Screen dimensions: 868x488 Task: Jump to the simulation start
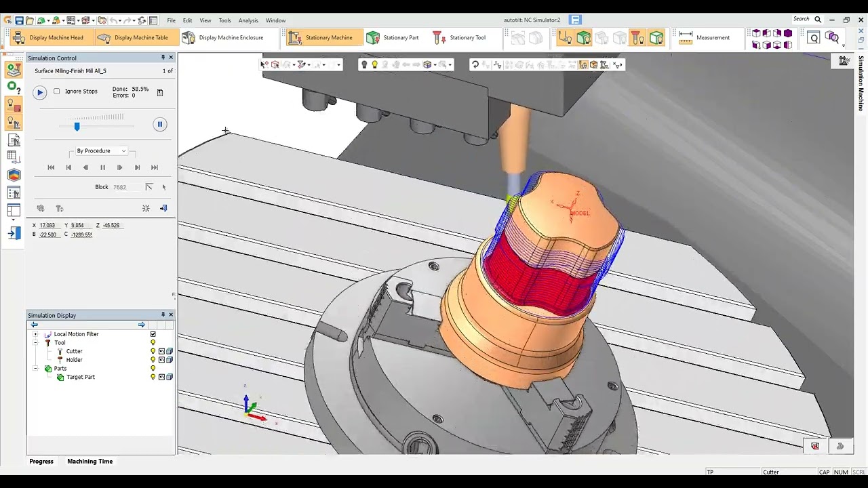(x=51, y=167)
